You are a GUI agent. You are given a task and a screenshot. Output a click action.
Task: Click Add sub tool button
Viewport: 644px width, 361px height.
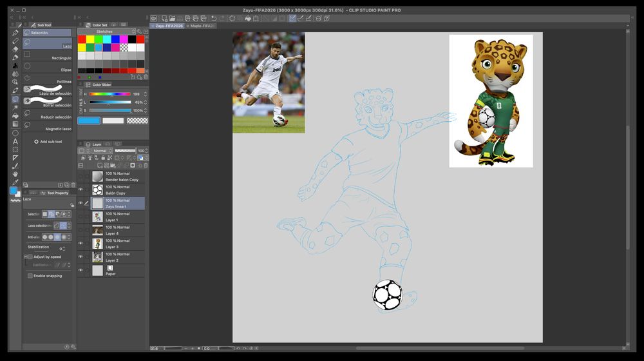coord(48,141)
